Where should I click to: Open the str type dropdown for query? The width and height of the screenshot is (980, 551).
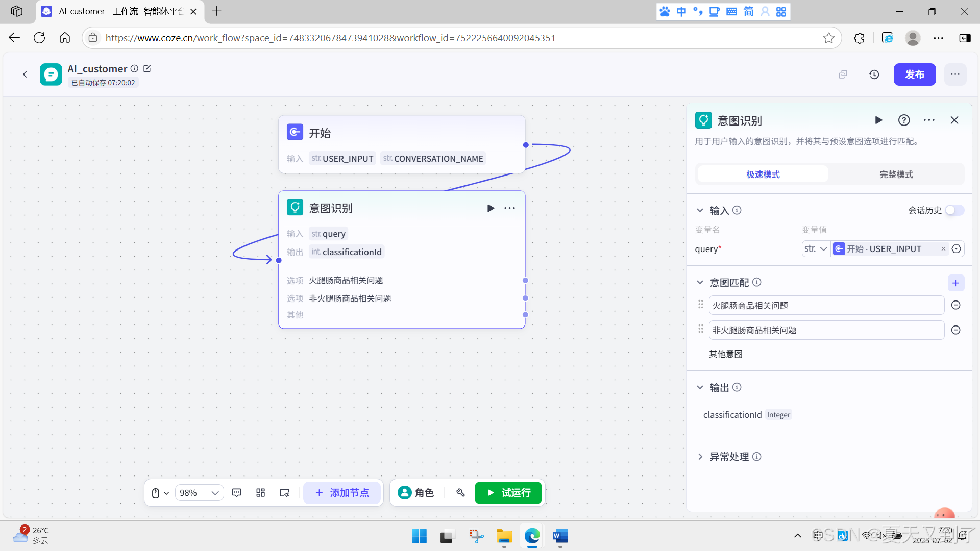(815, 249)
